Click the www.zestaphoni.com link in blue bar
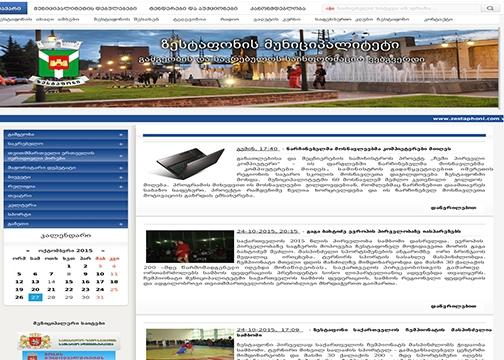 [x=466, y=119]
